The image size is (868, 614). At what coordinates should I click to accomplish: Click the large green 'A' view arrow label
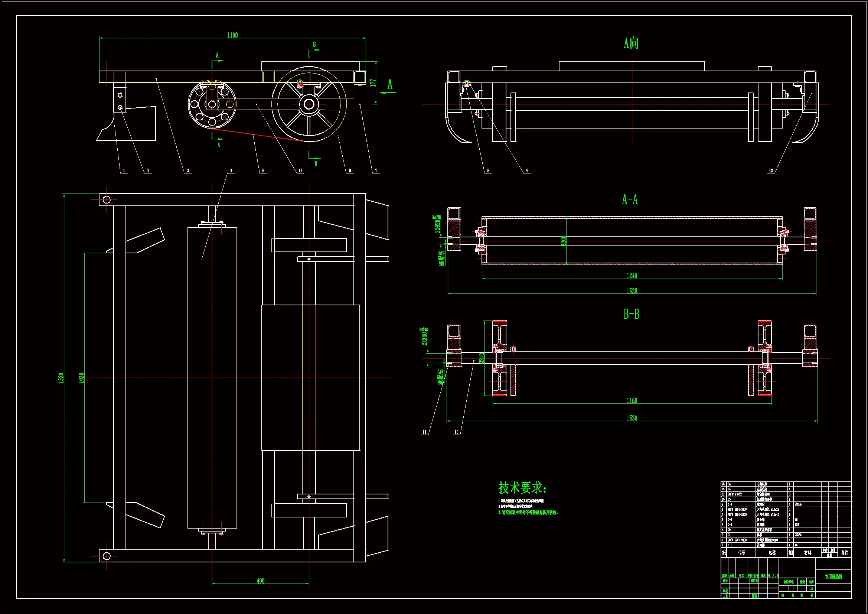pos(390,84)
